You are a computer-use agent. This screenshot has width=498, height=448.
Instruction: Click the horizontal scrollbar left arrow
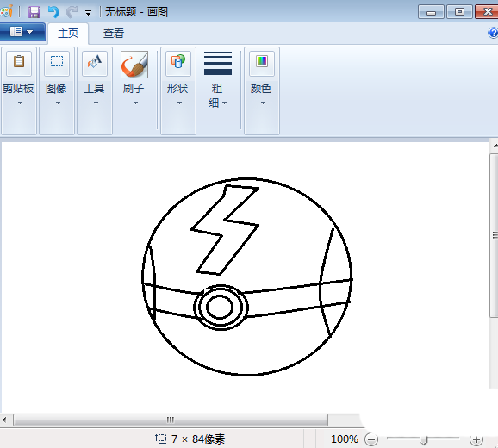click(x=4, y=420)
